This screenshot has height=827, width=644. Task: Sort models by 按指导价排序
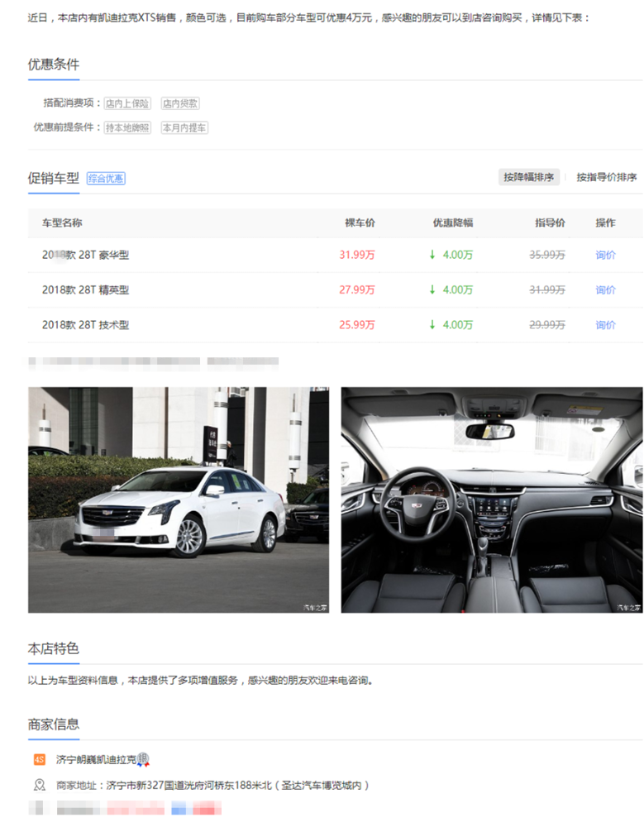(607, 177)
